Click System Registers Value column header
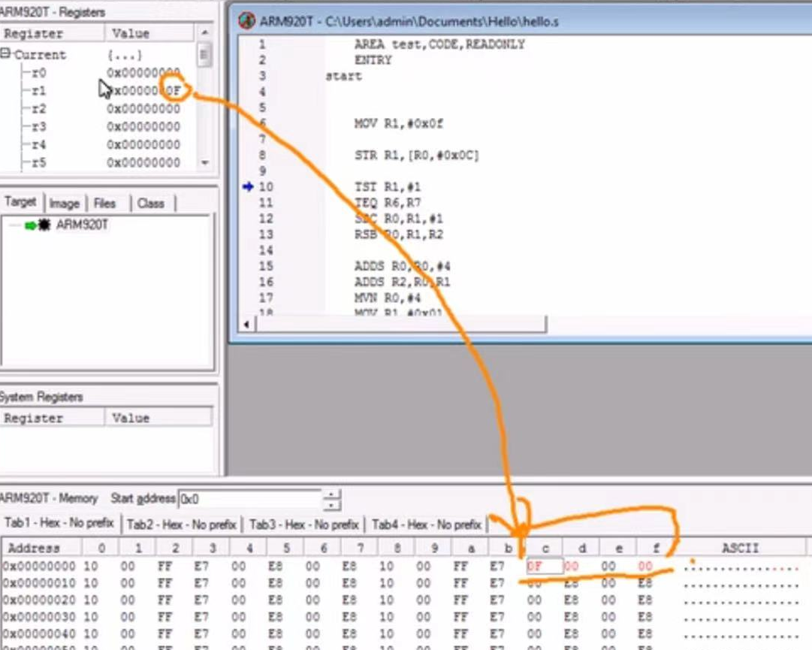 158,418
